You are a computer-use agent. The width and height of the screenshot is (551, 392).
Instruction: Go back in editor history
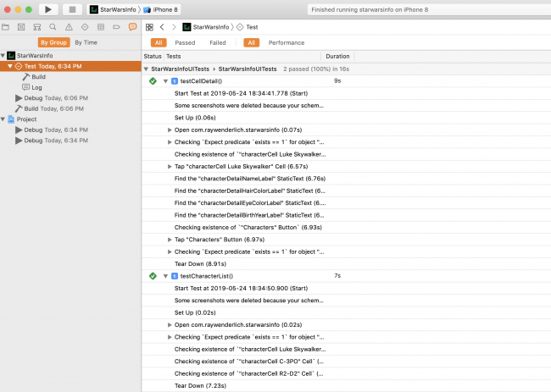click(x=162, y=27)
